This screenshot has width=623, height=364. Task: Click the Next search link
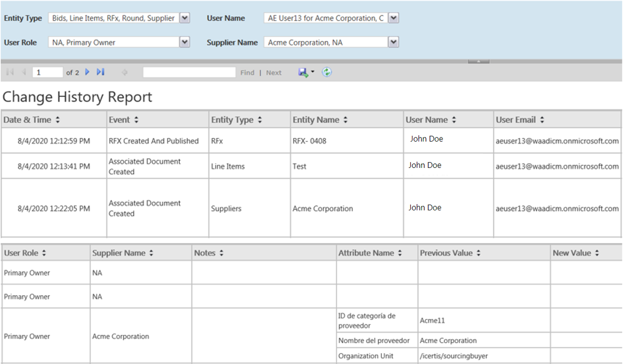(274, 73)
